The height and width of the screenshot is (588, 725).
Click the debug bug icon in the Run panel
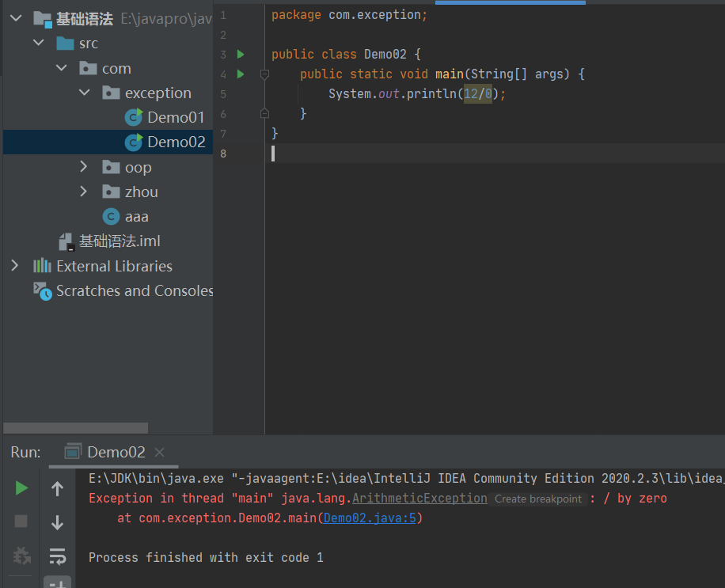pos(21,556)
